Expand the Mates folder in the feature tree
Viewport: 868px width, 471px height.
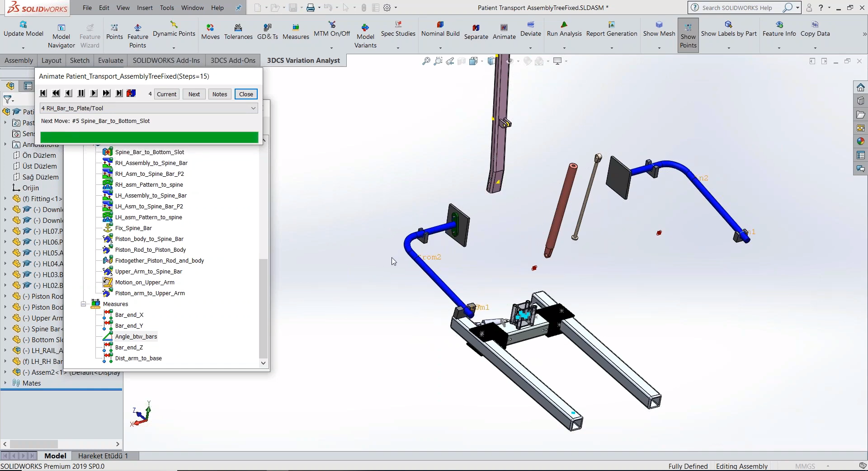click(x=5, y=383)
